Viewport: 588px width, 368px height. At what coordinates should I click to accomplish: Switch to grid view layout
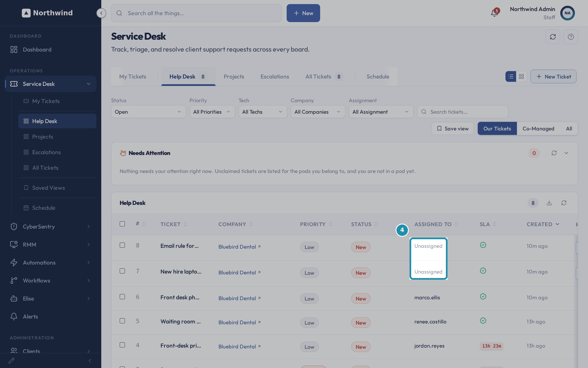[x=521, y=76]
